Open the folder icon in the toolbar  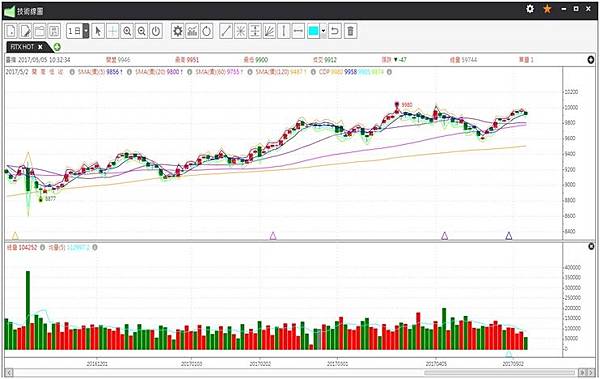40,31
